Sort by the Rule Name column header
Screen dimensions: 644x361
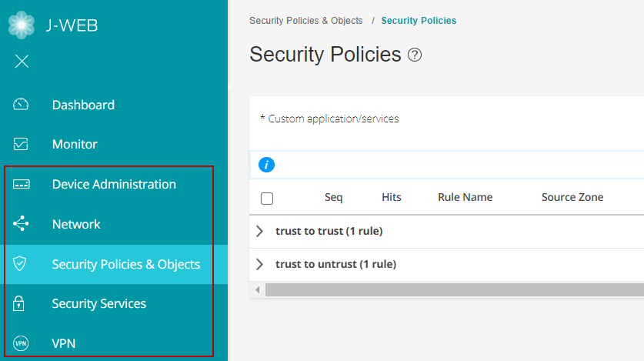pos(465,197)
